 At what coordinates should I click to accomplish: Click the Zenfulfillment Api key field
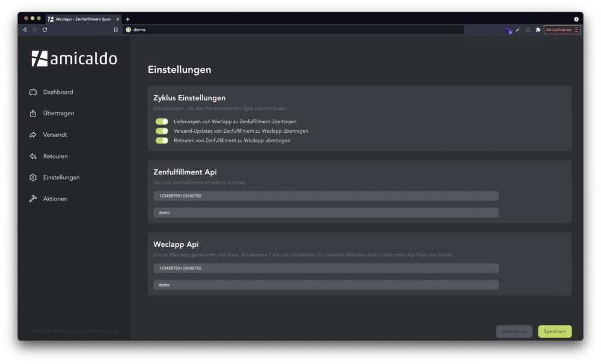pyautogui.click(x=326, y=196)
